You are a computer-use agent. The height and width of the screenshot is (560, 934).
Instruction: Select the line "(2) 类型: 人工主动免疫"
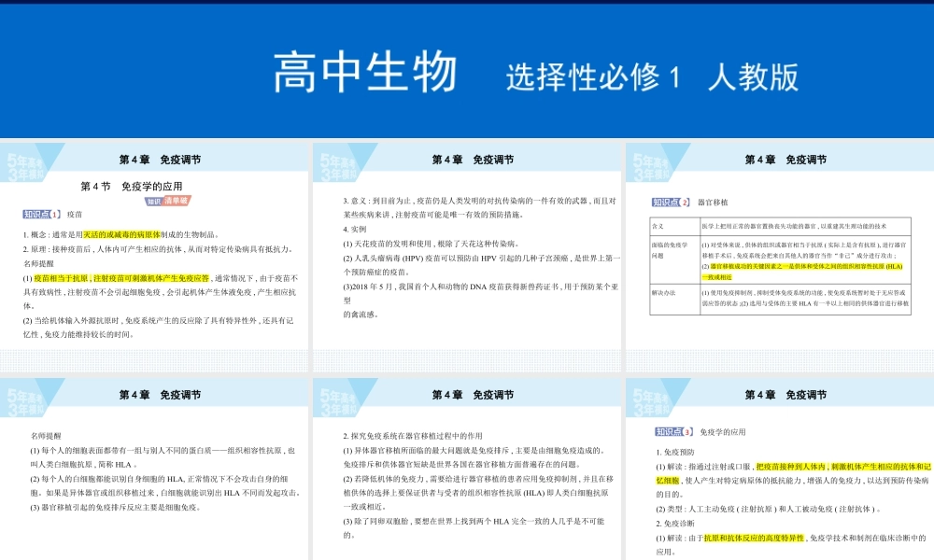pos(769,510)
